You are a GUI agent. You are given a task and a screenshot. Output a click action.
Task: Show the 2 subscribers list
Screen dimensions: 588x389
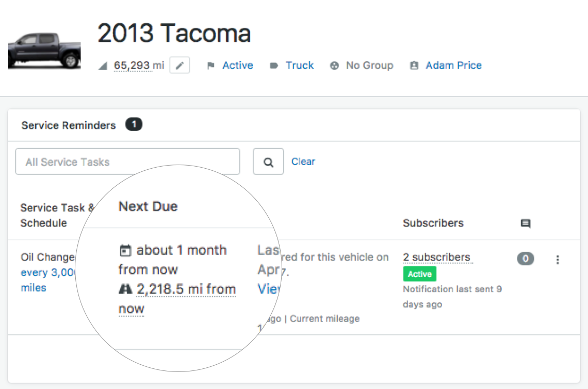tap(436, 257)
